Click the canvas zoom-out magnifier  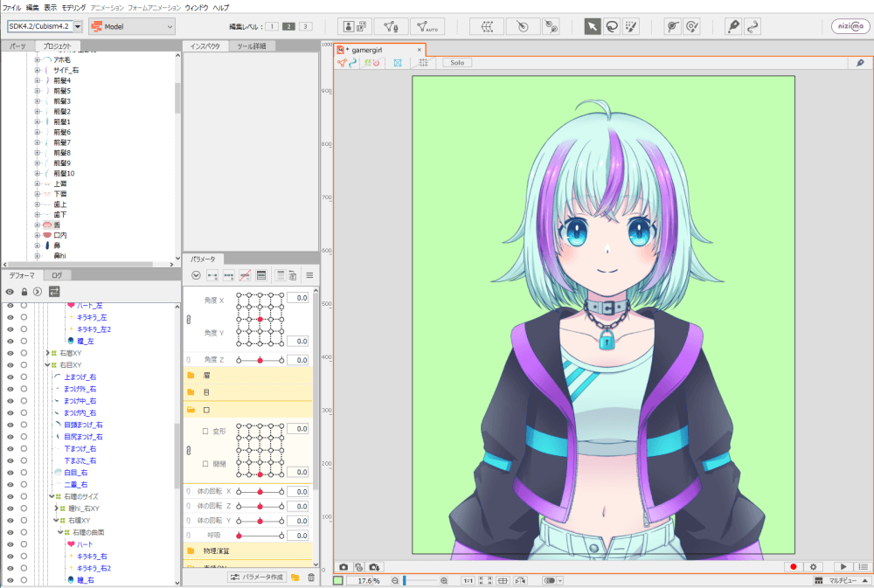point(395,581)
